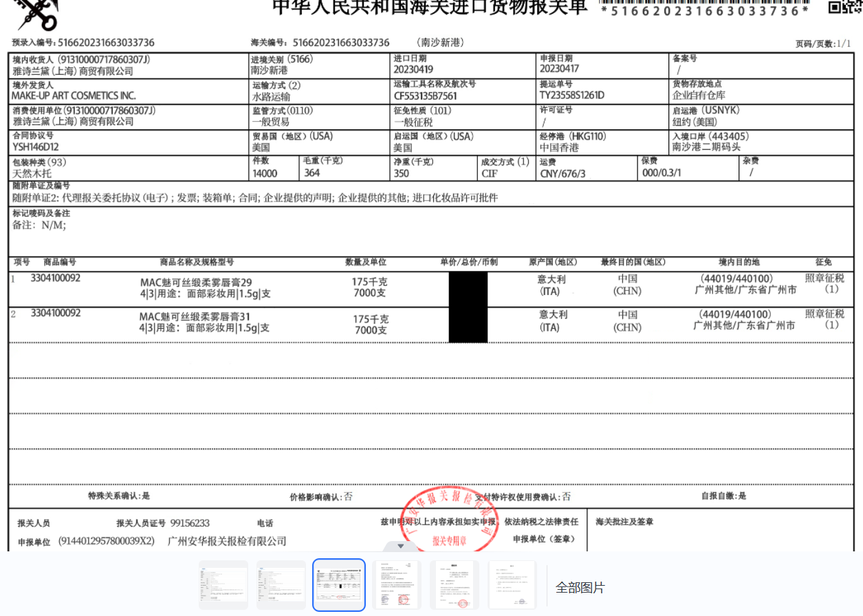Click product name MAC魅可丝缎柔雾唇膏29
The width and height of the screenshot is (863, 616).
[196, 283]
